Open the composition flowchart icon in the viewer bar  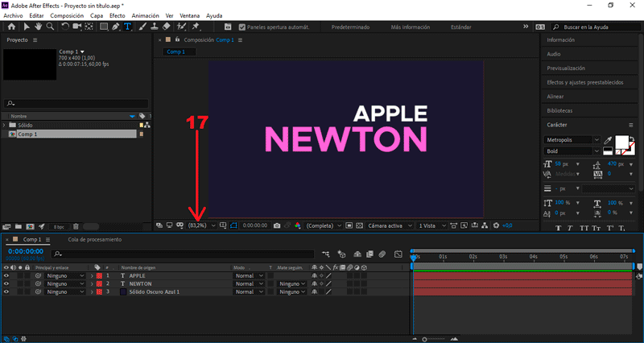click(485, 225)
